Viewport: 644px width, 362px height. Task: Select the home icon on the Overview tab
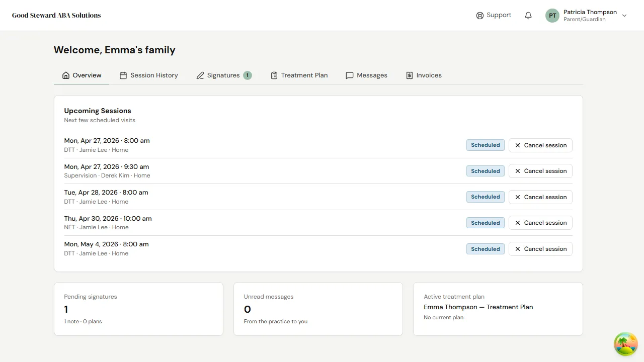tap(66, 75)
